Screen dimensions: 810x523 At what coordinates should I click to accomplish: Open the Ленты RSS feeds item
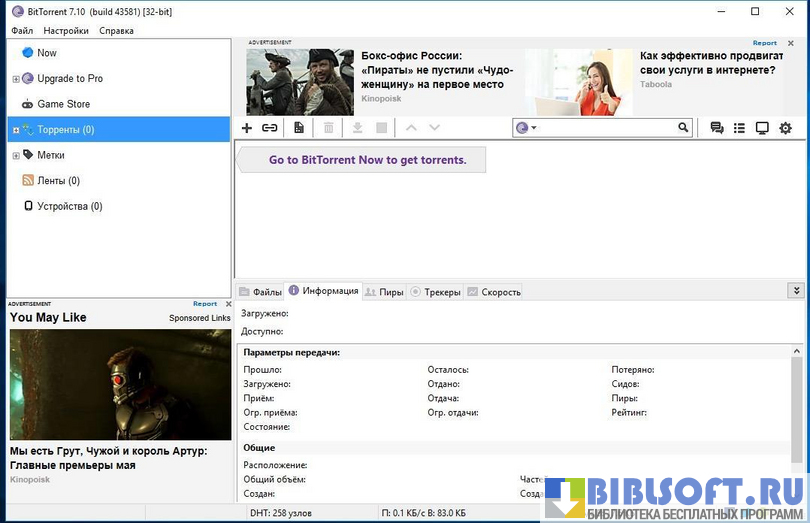[x=58, y=181]
